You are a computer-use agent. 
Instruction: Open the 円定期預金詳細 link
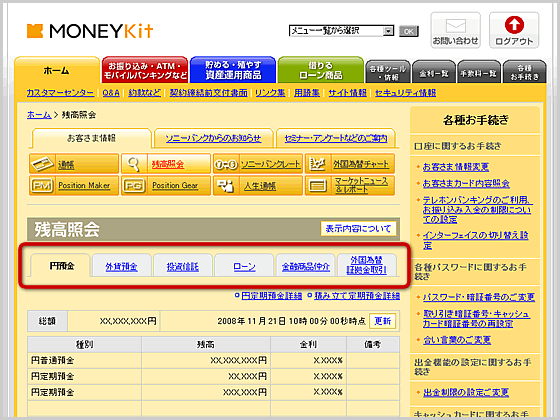coord(272,296)
